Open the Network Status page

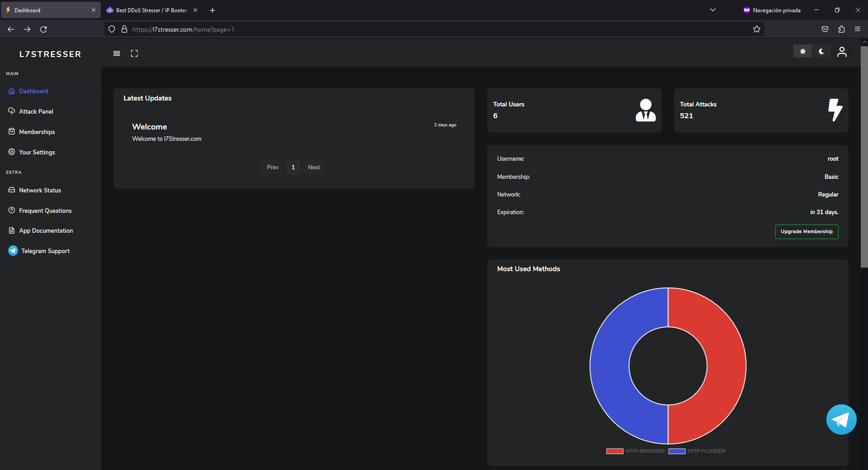40,190
